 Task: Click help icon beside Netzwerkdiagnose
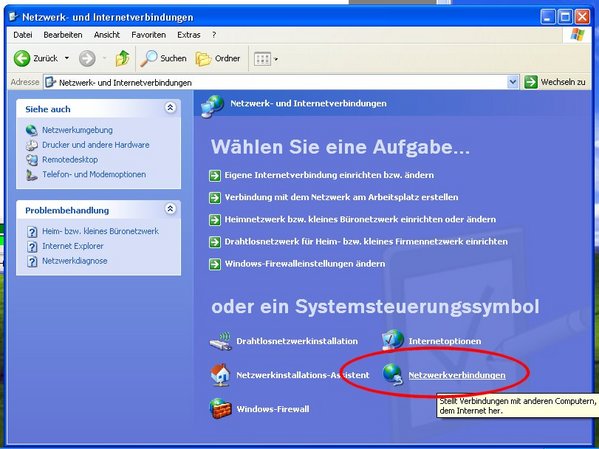[x=32, y=261]
